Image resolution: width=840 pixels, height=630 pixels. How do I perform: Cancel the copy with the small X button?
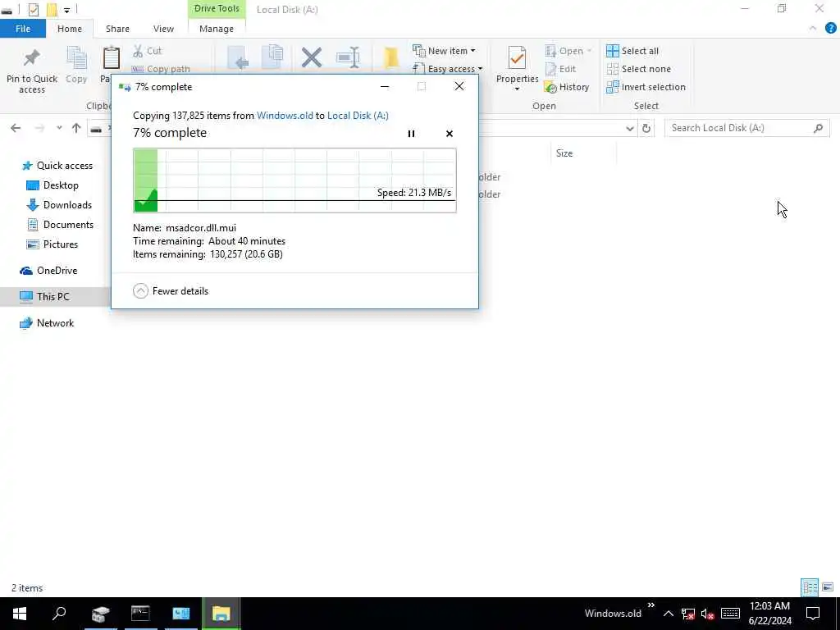click(449, 134)
